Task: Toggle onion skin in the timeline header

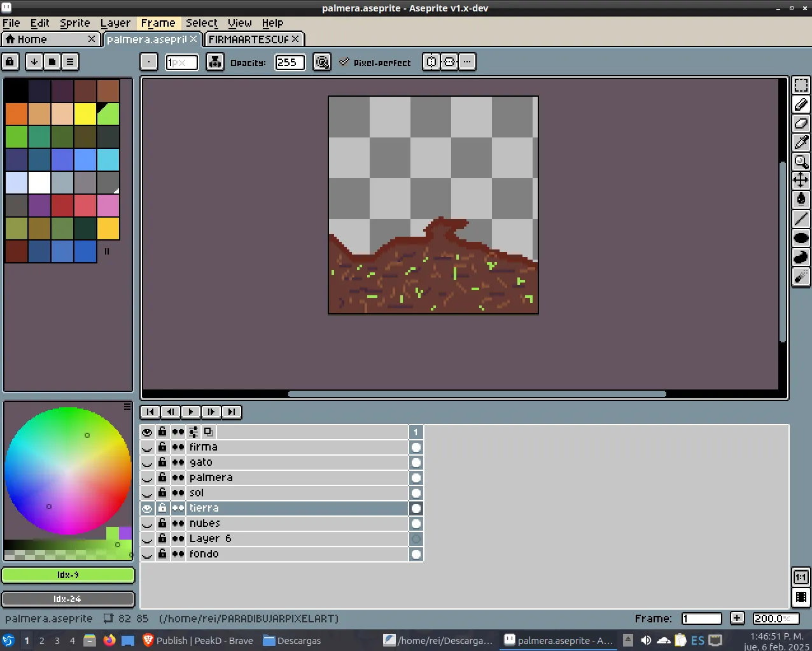Action: pyautogui.click(x=208, y=431)
